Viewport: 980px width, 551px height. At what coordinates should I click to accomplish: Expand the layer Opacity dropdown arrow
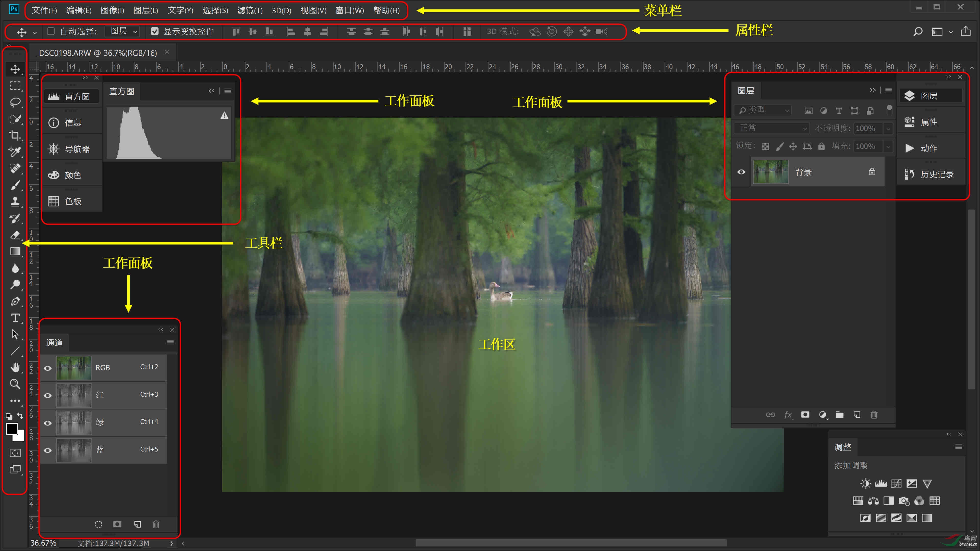tap(888, 129)
